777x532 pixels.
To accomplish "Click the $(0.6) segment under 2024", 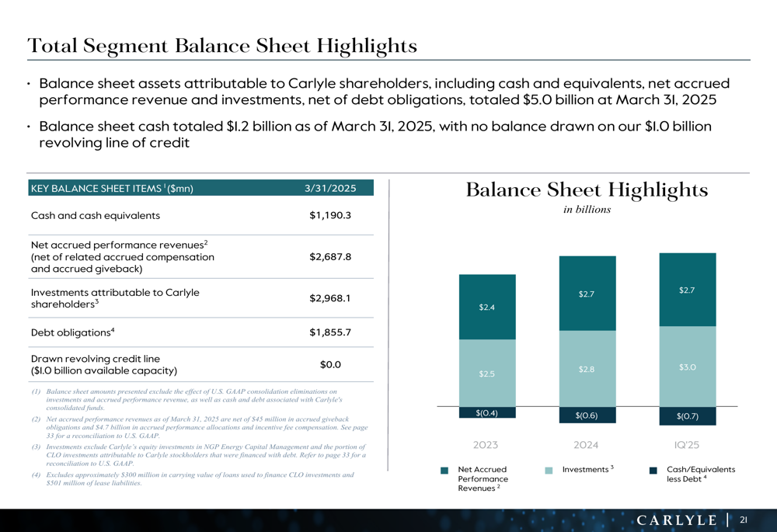I will coord(587,415).
